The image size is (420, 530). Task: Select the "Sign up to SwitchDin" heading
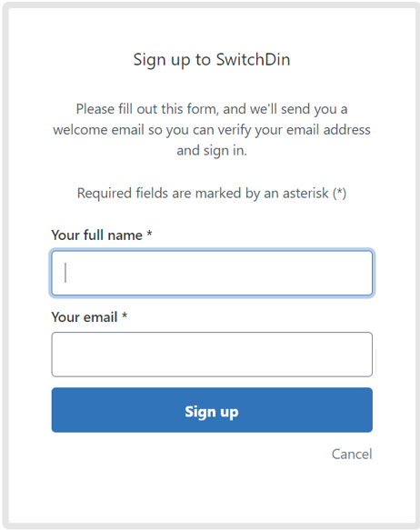pos(212,60)
